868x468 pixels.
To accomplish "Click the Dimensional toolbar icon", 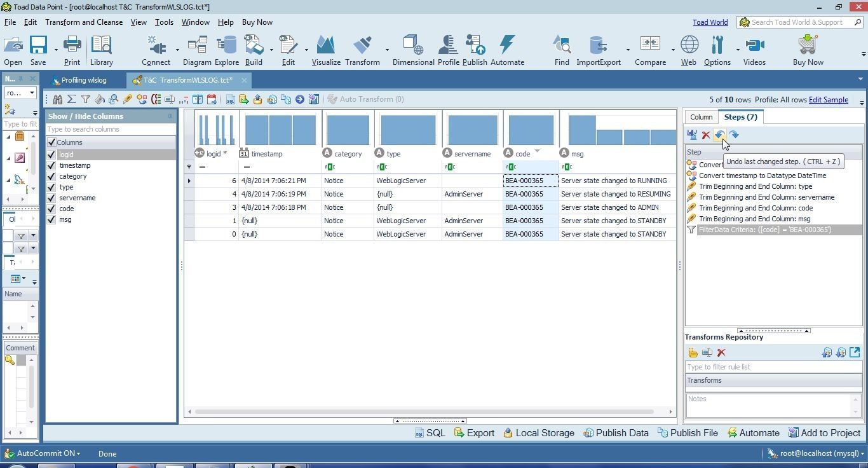I will (x=413, y=51).
